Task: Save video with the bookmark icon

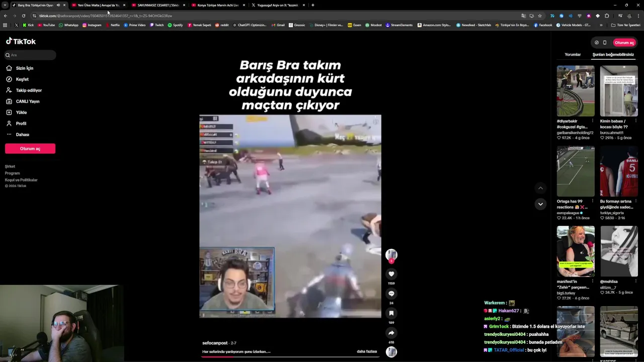Action: point(391,313)
